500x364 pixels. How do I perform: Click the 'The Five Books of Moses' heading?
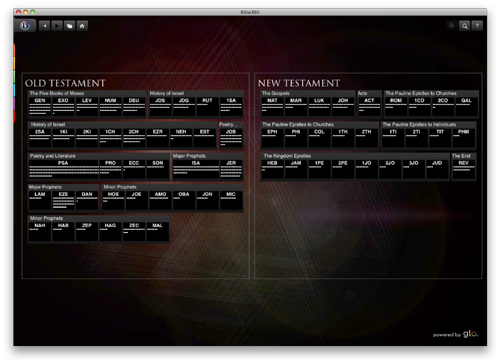tap(57, 93)
